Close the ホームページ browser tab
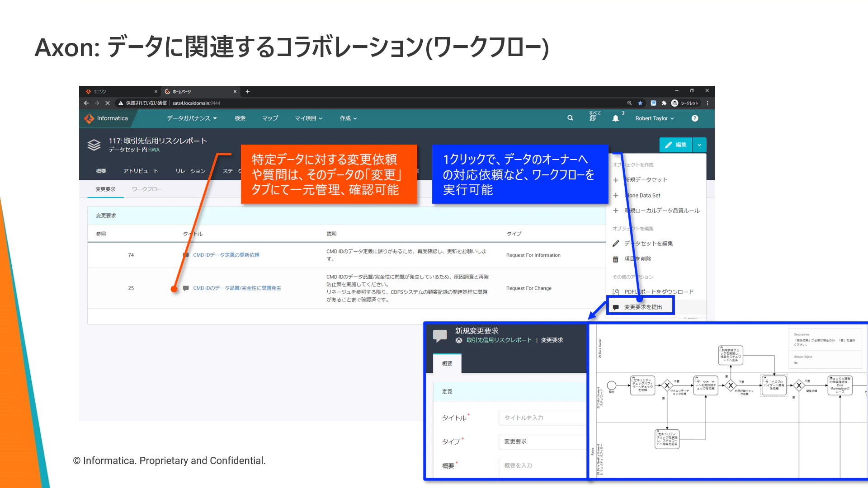Image resolution: width=868 pixels, height=488 pixels. click(x=235, y=91)
